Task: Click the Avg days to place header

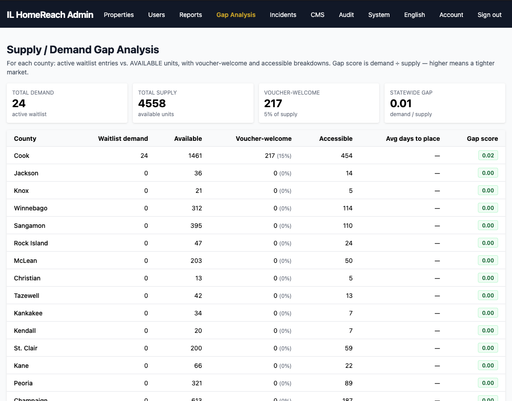Action: [x=413, y=139]
